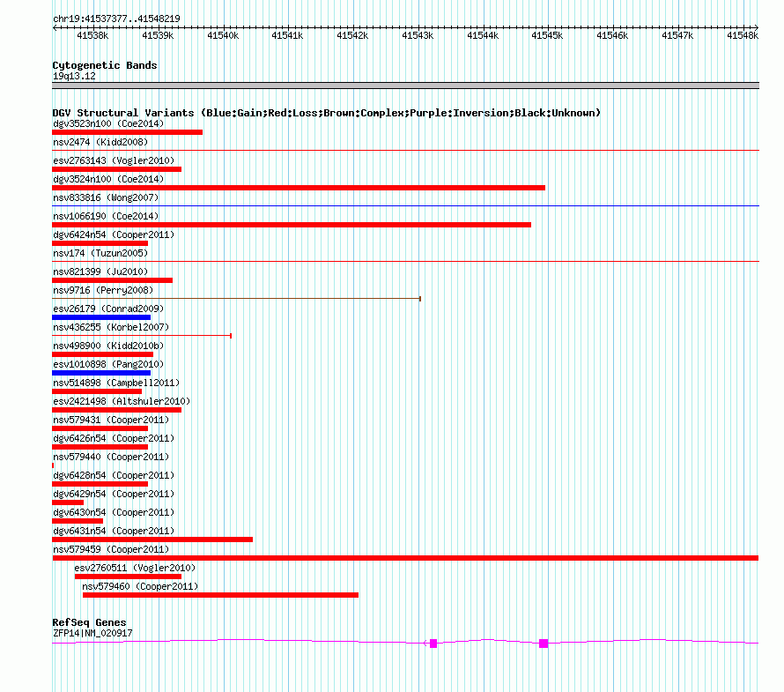Click esv26179 (Conrad2009) label
The width and height of the screenshot is (784, 692).
108,309
